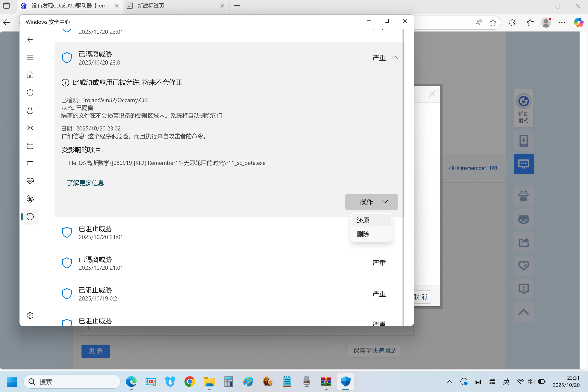Viewport: 588px width, 392px height.
Task: Open Edge extensions puzzle icon
Action: click(512, 22)
